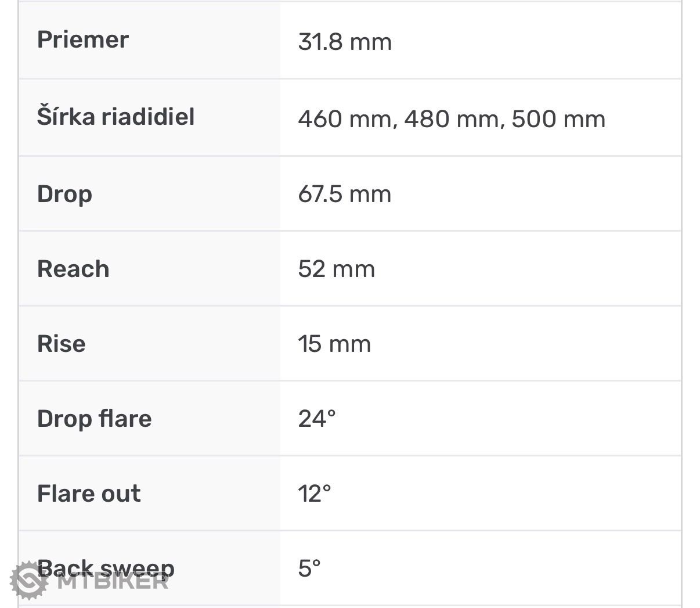The width and height of the screenshot is (700, 608).
Task: Click the 12° flare out value
Action: pos(315,494)
